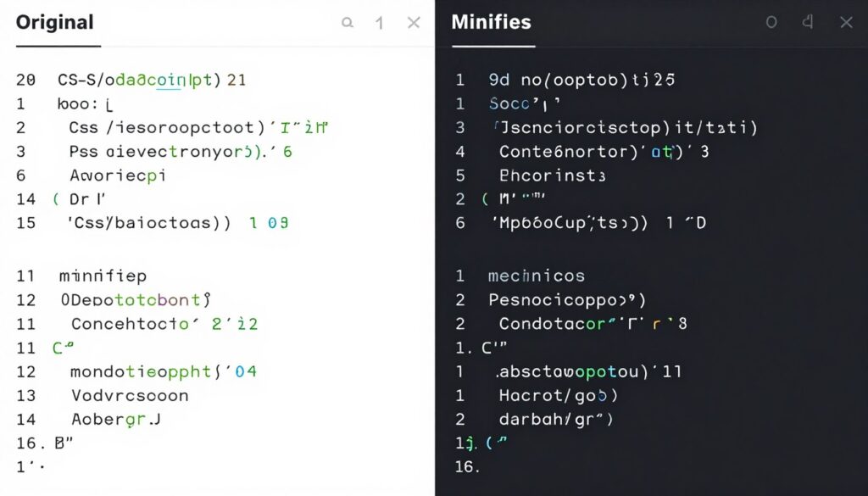Close the Original pane
868x496 pixels.
[414, 23]
